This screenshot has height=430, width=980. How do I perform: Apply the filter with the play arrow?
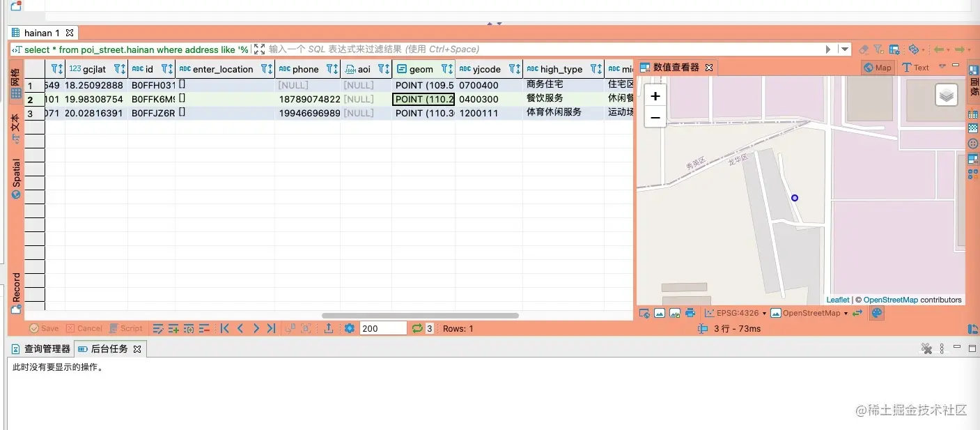tap(828, 49)
